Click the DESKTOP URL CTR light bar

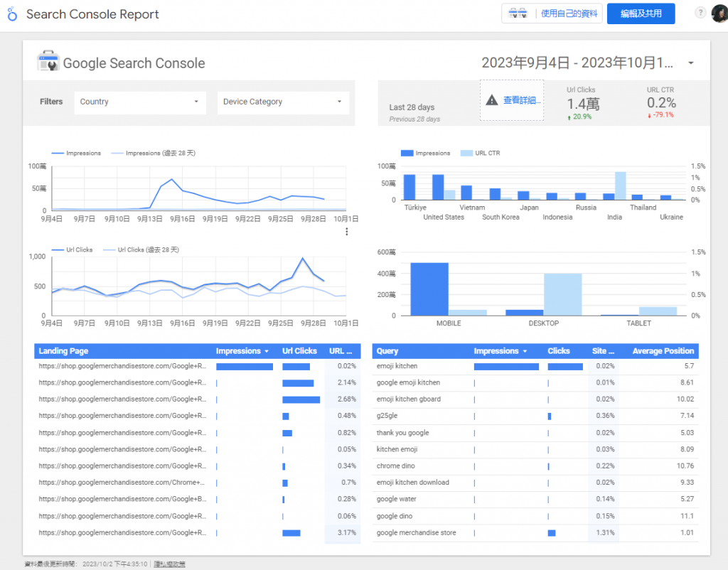point(563,295)
